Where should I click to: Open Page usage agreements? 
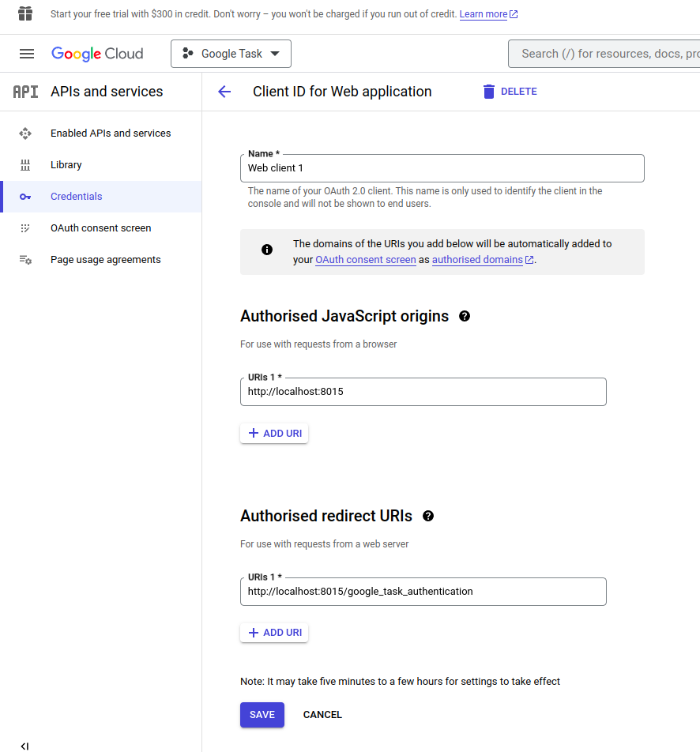point(105,260)
